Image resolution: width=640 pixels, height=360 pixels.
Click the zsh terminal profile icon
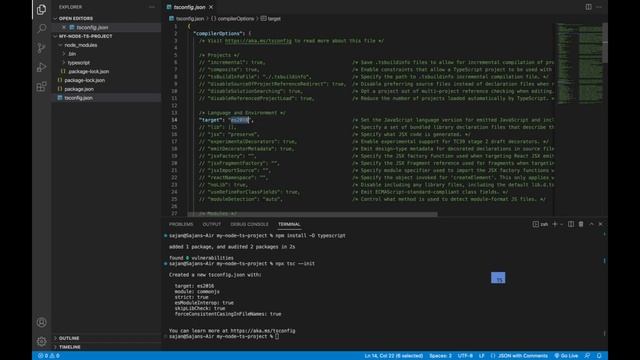[540, 224]
